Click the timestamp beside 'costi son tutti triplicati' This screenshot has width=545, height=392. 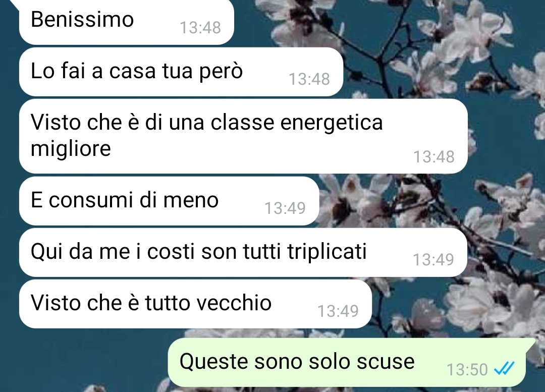(x=433, y=260)
